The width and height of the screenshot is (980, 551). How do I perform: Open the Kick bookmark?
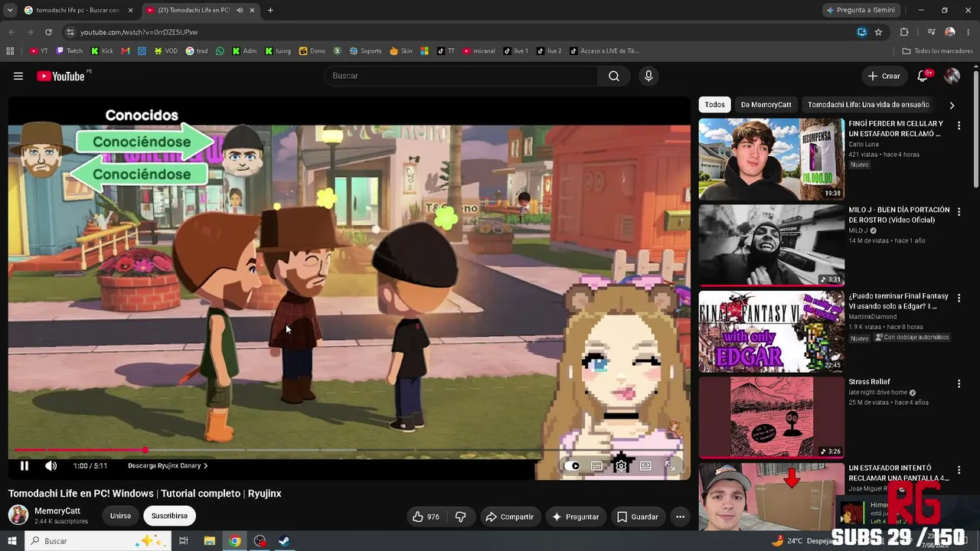click(102, 51)
